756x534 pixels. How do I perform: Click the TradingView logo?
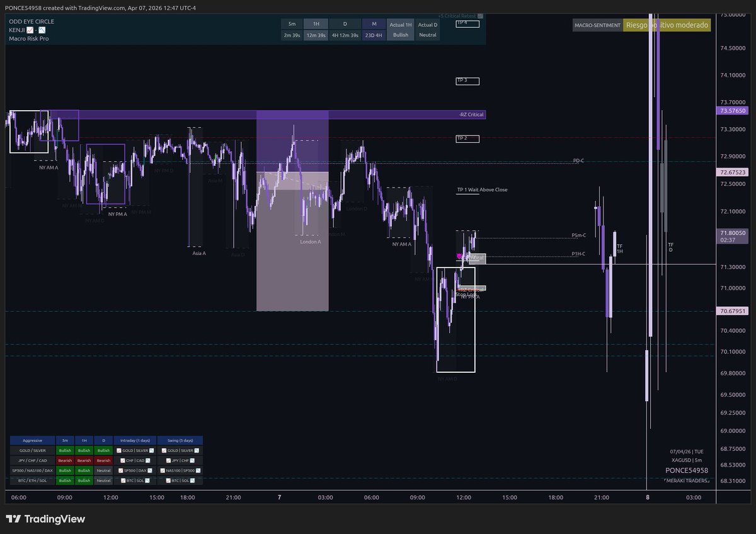coord(45,520)
